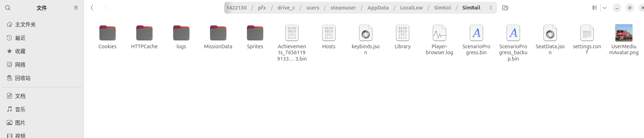The width and height of the screenshot is (644, 138).
Task: Open the search button in Files sidebar
Action: coord(8,8)
